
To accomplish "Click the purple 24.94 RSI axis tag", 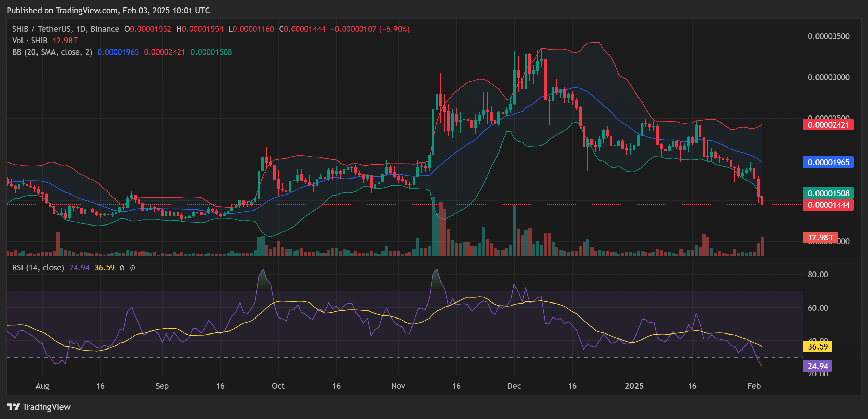I will click(x=817, y=366).
